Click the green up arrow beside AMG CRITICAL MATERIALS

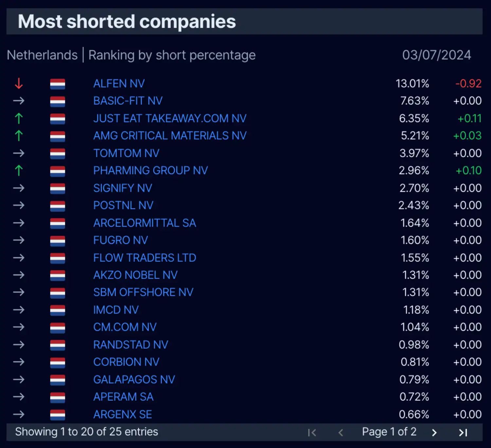coord(19,135)
